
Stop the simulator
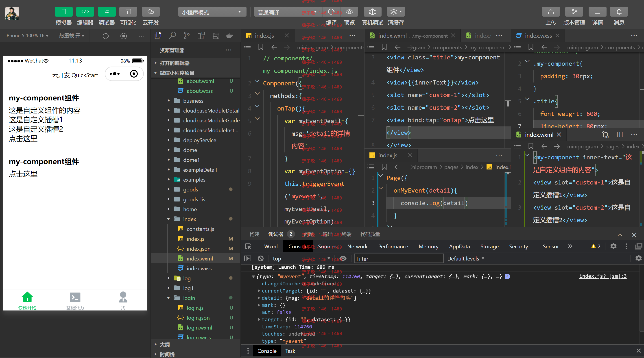pos(124,36)
